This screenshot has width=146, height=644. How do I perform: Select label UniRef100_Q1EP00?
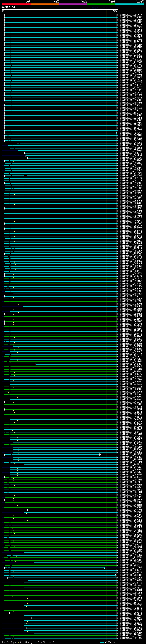[x=131, y=65]
